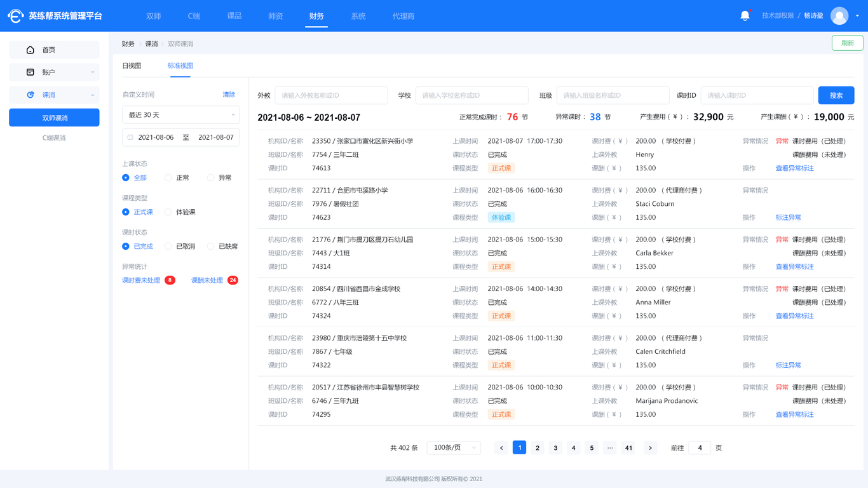
Task: Go to page 41
Action: point(628,448)
